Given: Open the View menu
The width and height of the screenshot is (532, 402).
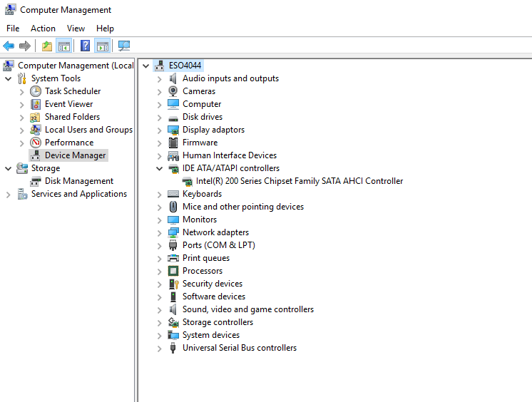Looking at the screenshot, I should tap(76, 29).
